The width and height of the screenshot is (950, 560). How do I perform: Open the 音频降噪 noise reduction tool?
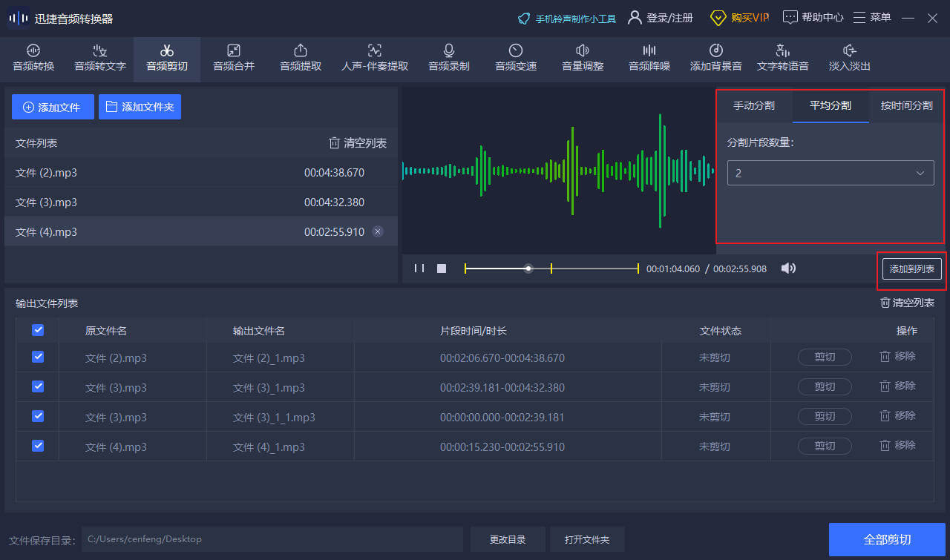[649, 59]
